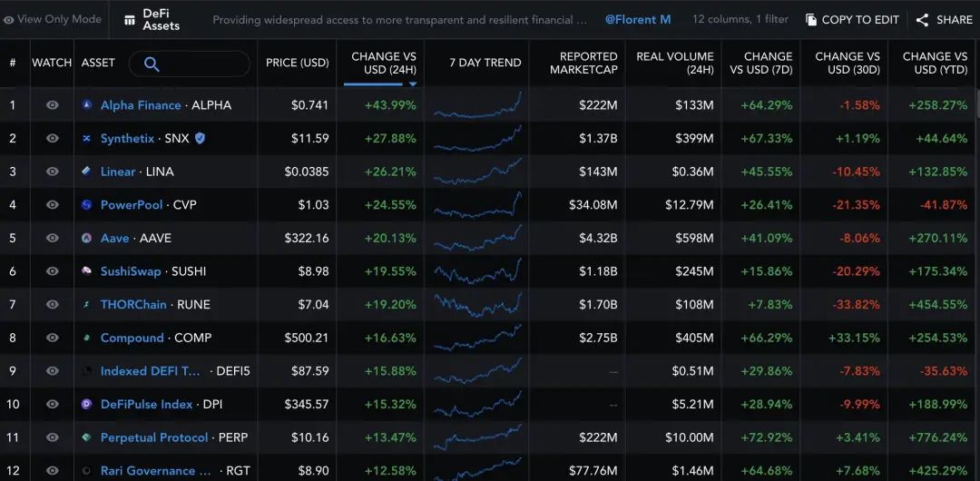Click the Perpetual Protocol 7 day trend chart
Screen dimensions: 980x481
(477, 437)
